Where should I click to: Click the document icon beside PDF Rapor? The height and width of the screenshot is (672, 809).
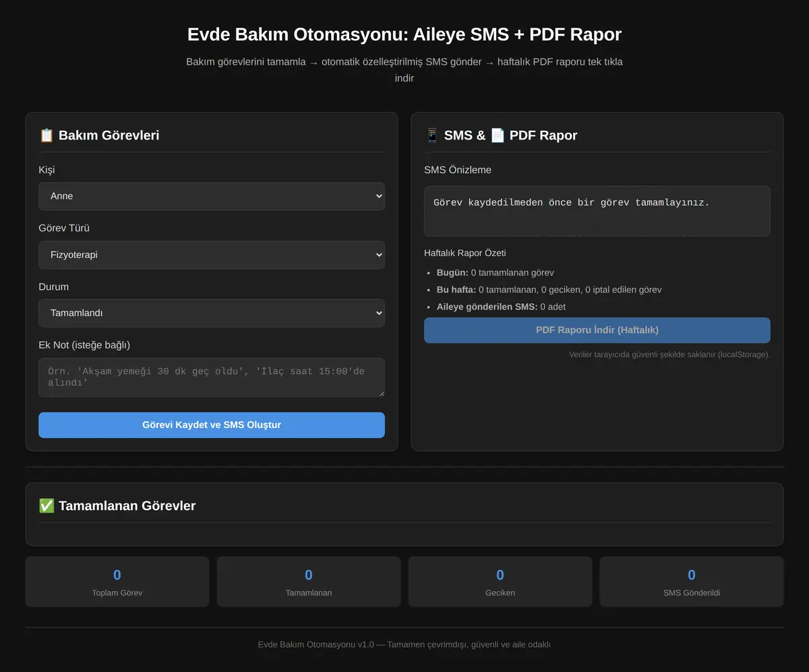tap(498, 135)
